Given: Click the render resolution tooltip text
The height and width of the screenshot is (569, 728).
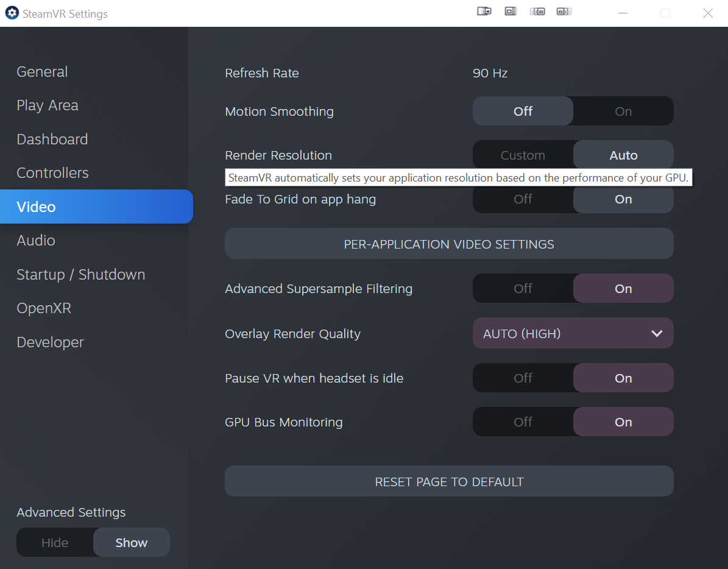Looking at the screenshot, I should (458, 178).
